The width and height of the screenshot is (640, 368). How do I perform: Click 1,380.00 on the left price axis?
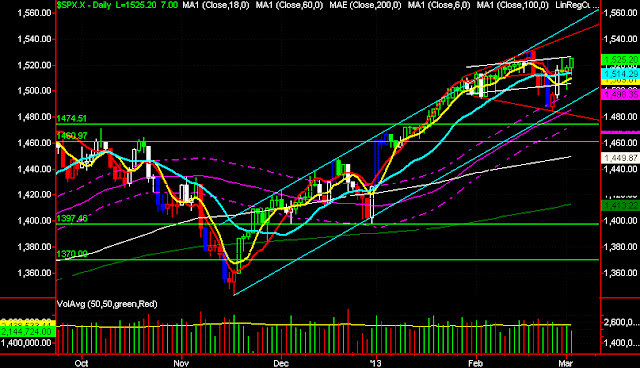[34, 247]
